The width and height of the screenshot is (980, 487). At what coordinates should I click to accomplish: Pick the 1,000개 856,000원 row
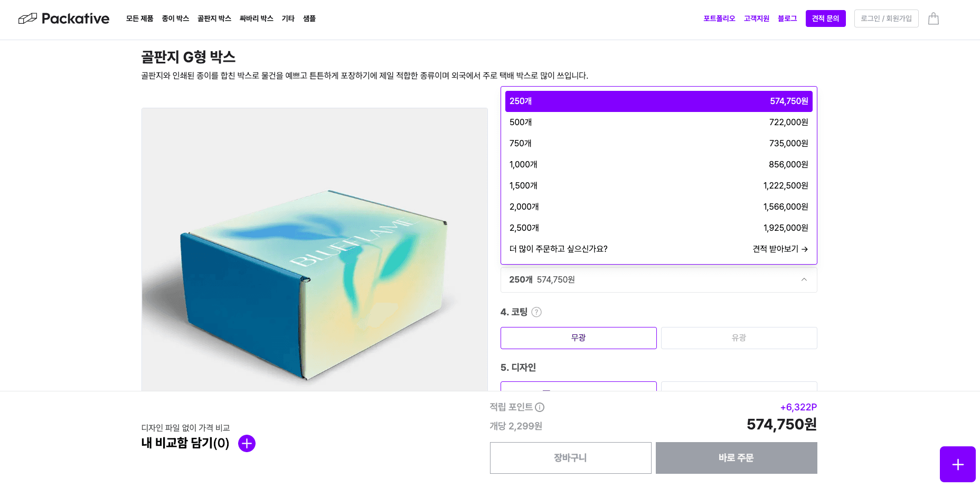(659, 165)
